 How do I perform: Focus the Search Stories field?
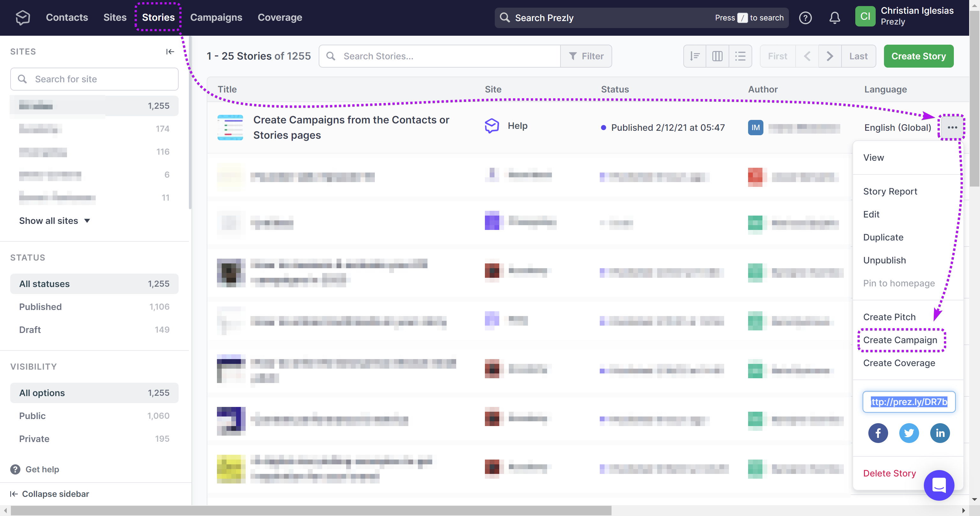[439, 56]
